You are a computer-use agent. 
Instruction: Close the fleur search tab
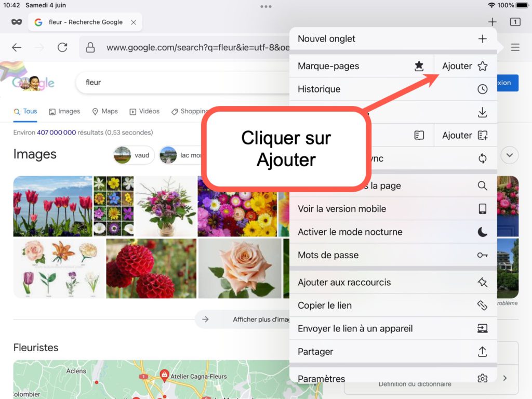tap(134, 22)
